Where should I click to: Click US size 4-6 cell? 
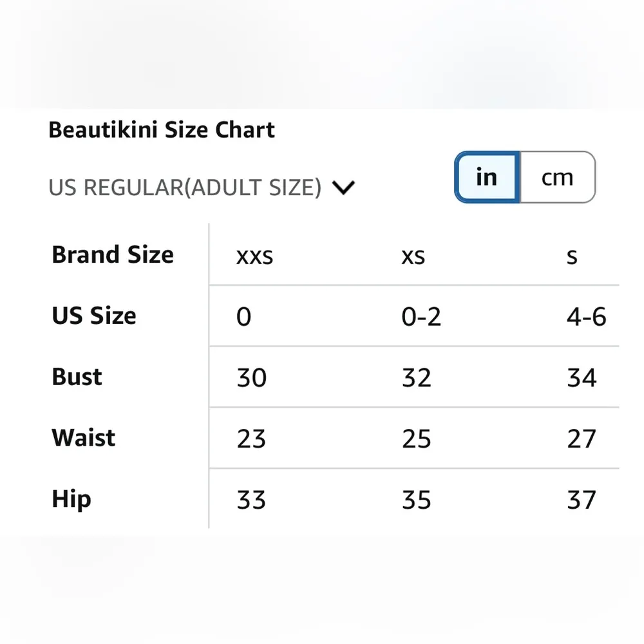(x=586, y=317)
